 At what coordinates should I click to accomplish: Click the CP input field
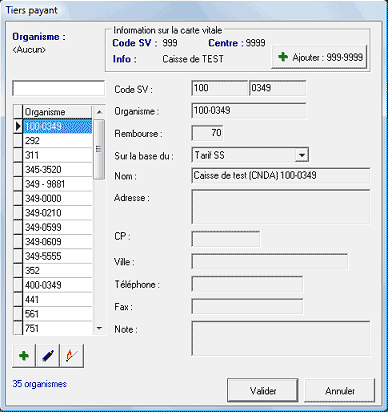pos(226,239)
